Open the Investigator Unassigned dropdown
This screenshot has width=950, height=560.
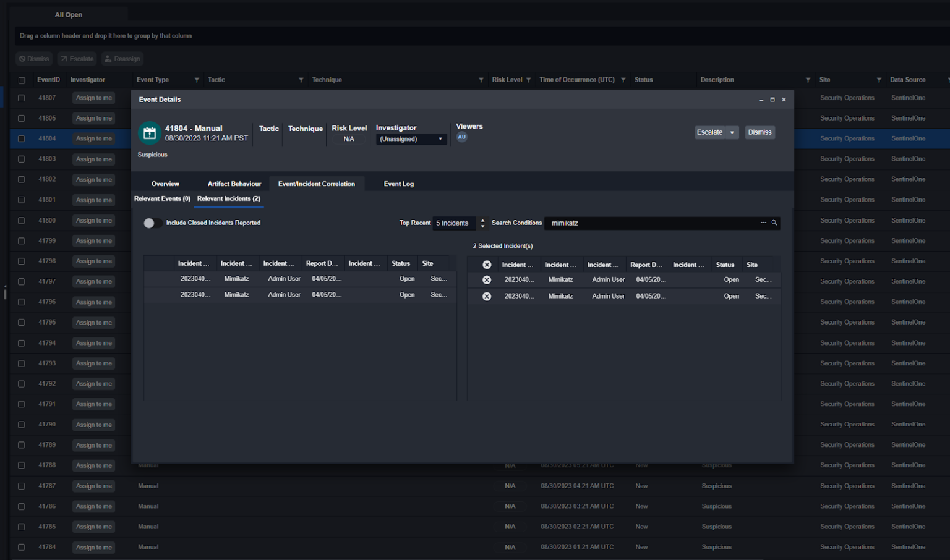[x=411, y=138]
